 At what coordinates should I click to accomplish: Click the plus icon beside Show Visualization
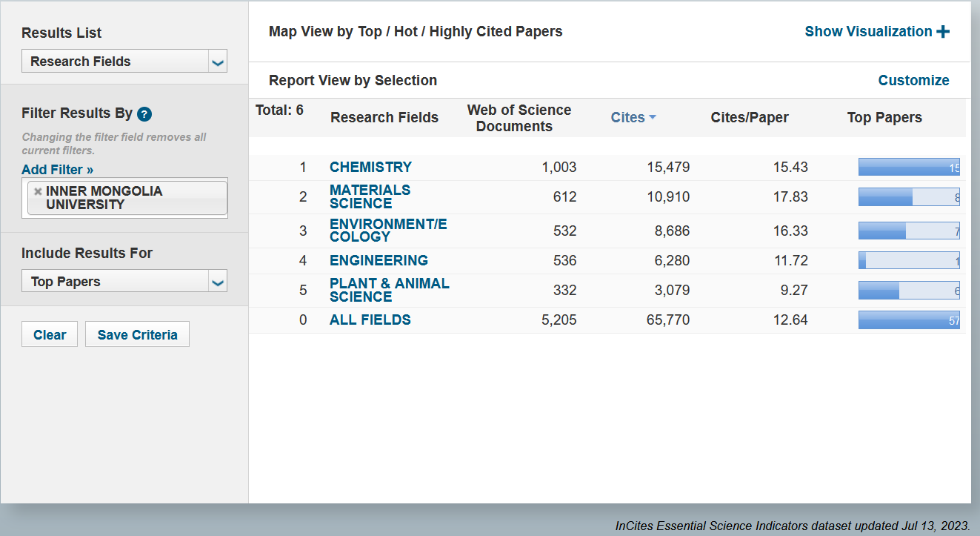tap(943, 32)
